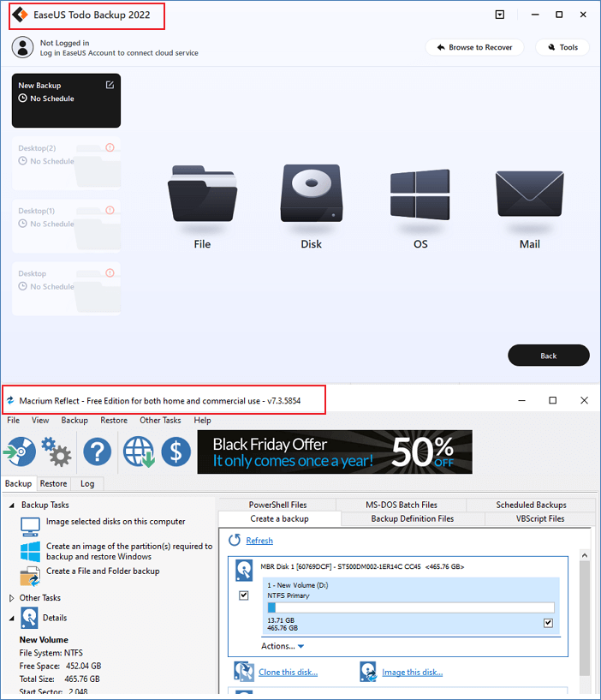
Task: Choose OS backup icon
Action: point(420,194)
